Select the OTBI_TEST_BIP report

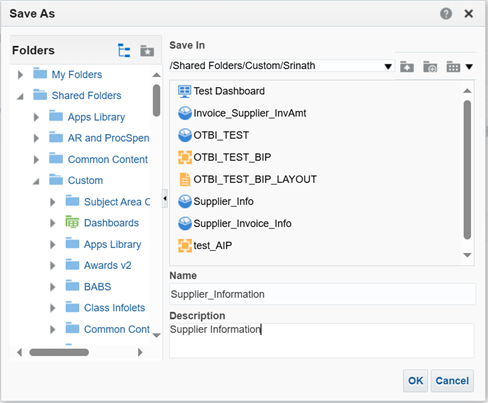(x=225, y=157)
